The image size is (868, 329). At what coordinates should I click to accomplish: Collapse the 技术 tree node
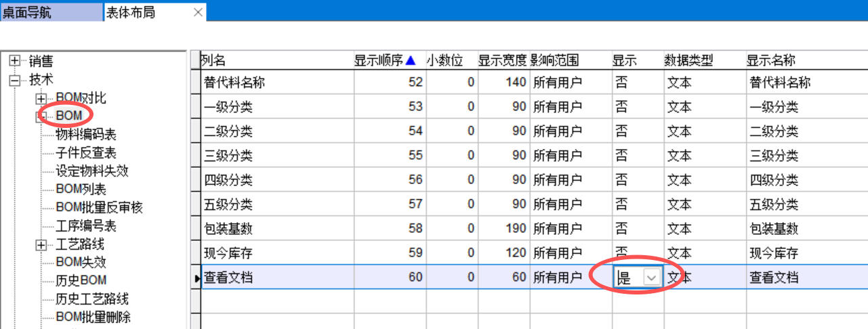(15, 80)
